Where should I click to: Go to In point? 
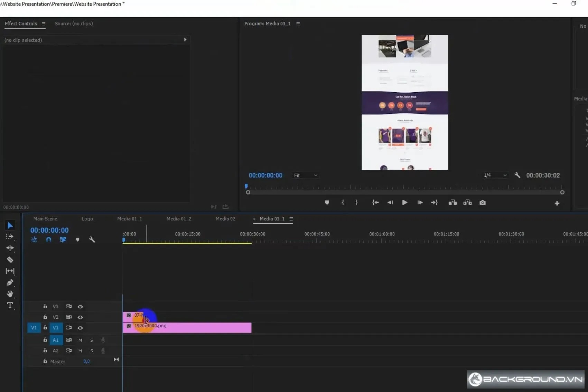tap(375, 203)
